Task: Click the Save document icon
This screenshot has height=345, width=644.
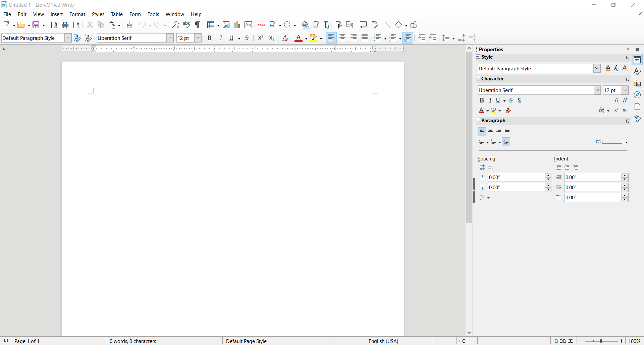Action: (x=36, y=25)
